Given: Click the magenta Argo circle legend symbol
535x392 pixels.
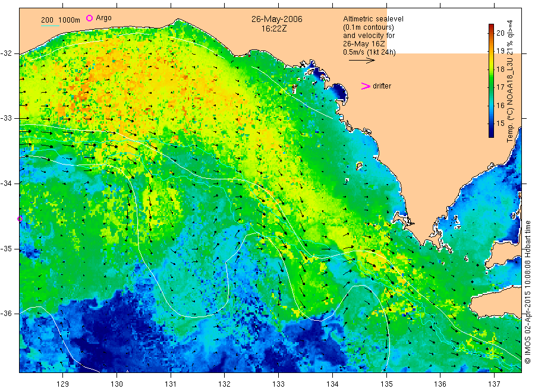Looking at the screenshot, I should tap(89, 18).
